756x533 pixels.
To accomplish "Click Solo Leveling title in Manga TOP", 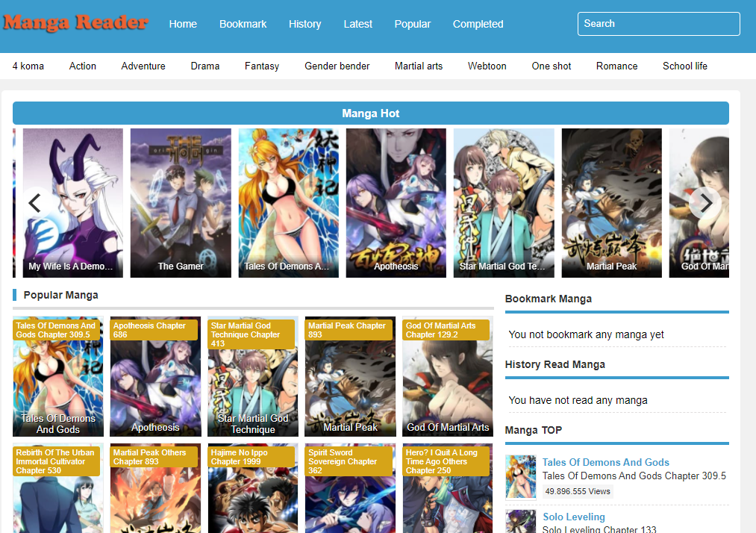I will [x=574, y=517].
